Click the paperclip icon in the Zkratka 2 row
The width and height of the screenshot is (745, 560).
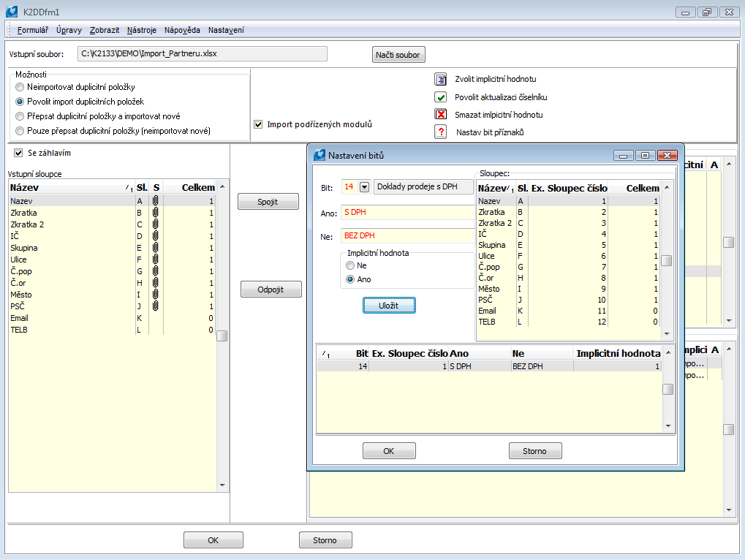156,224
